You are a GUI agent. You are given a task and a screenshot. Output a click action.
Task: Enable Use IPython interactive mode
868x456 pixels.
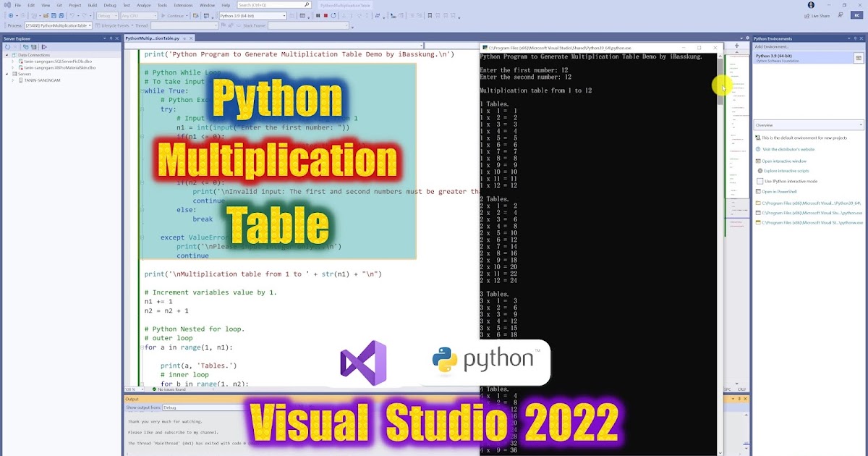tap(759, 182)
